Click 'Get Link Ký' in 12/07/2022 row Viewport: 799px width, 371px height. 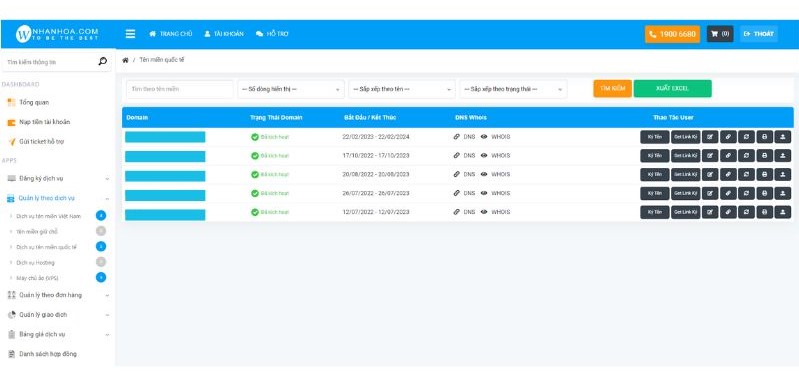coord(685,212)
